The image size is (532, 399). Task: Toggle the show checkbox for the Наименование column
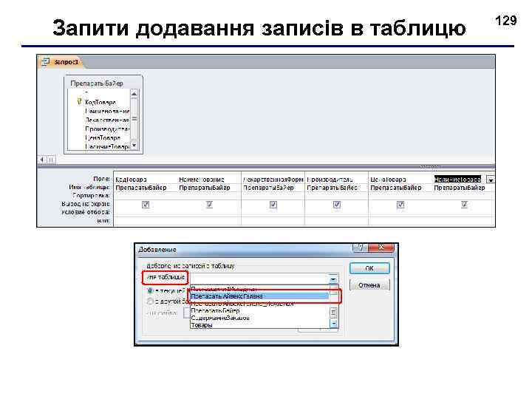pos(209,204)
